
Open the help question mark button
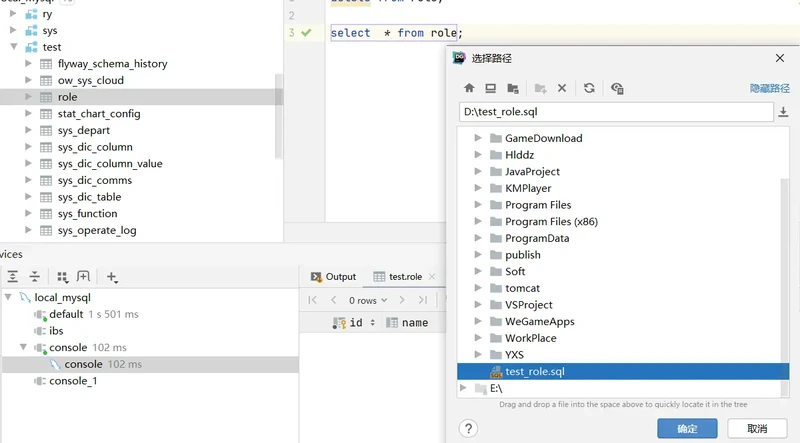pos(468,428)
